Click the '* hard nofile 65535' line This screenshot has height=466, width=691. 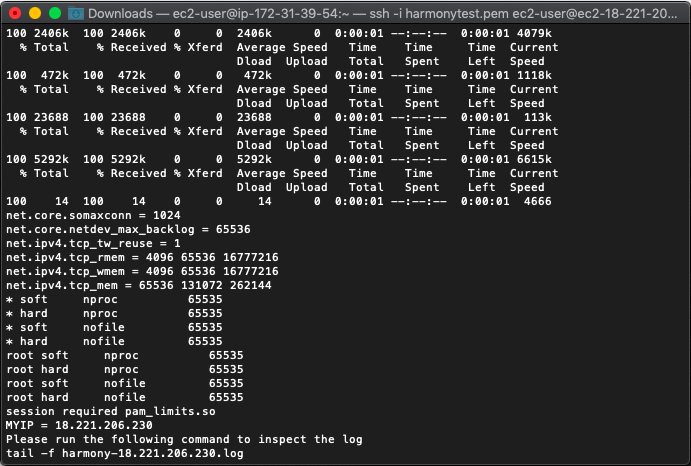(x=114, y=341)
